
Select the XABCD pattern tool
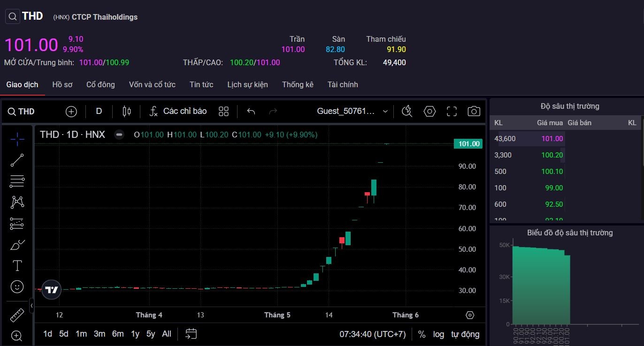click(17, 202)
